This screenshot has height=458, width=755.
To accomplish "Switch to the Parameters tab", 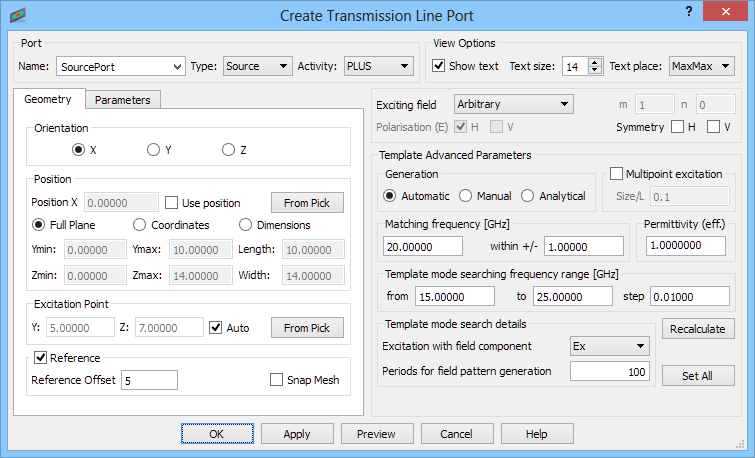I will pyautogui.click(x=123, y=100).
